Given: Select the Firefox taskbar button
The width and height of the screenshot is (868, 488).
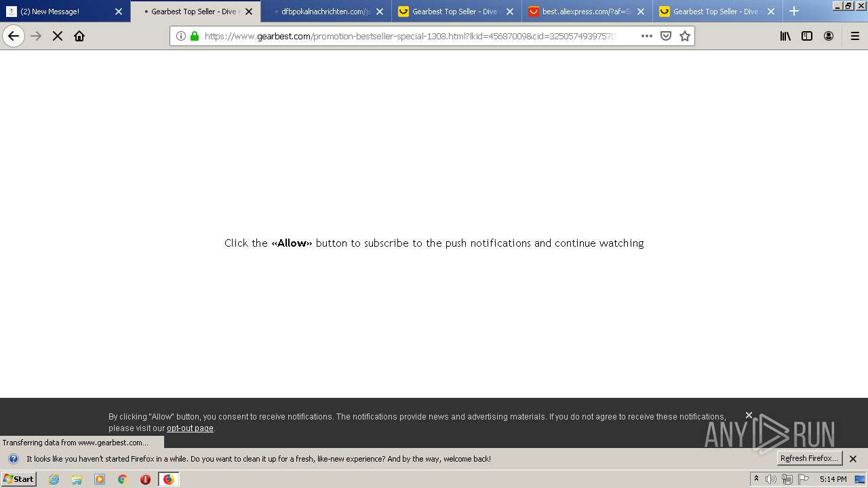Looking at the screenshot, I should click(168, 479).
